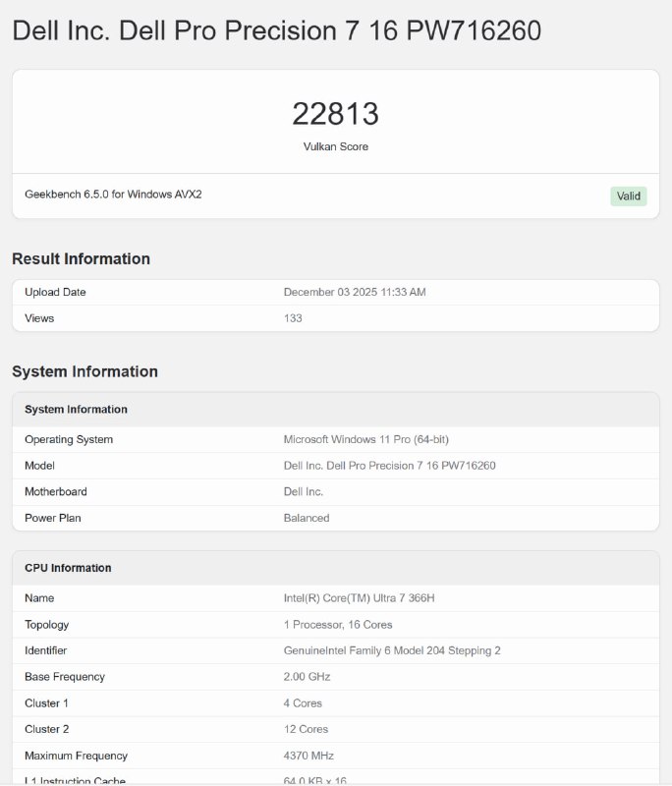Viewport: 672px width, 786px height.
Task: Select Geekbench 6.5.0 for Windows AVX2 text
Action: pyautogui.click(x=113, y=194)
